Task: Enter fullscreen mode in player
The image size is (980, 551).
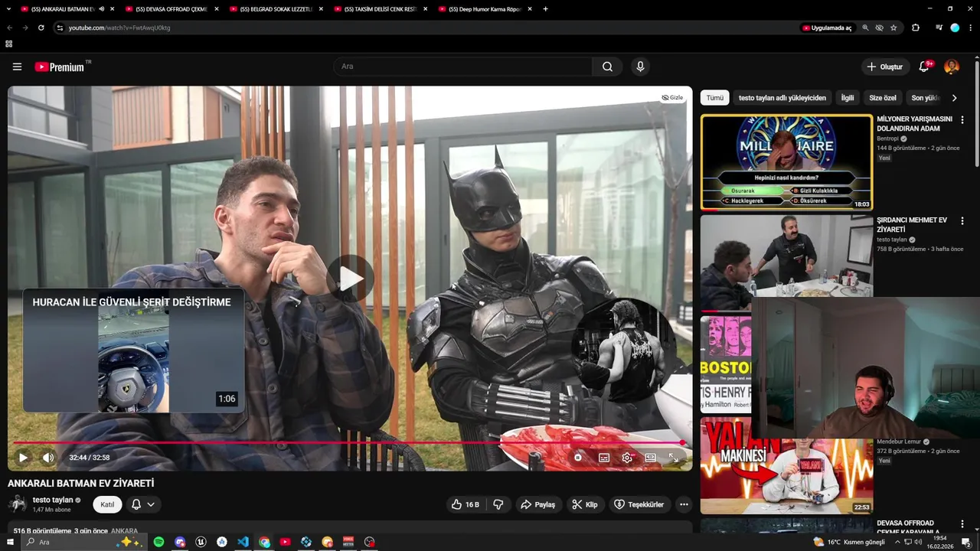Action: [x=674, y=458]
